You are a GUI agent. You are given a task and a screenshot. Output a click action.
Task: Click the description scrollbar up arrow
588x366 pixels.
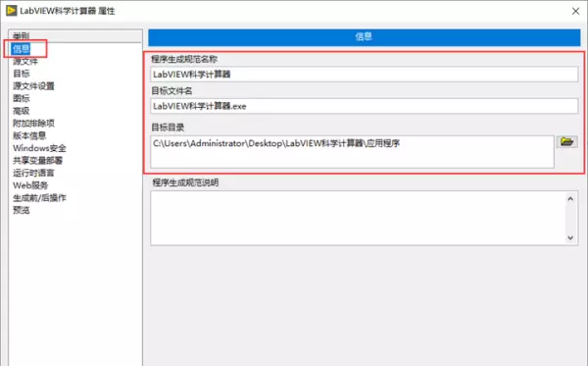click(x=570, y=198)
